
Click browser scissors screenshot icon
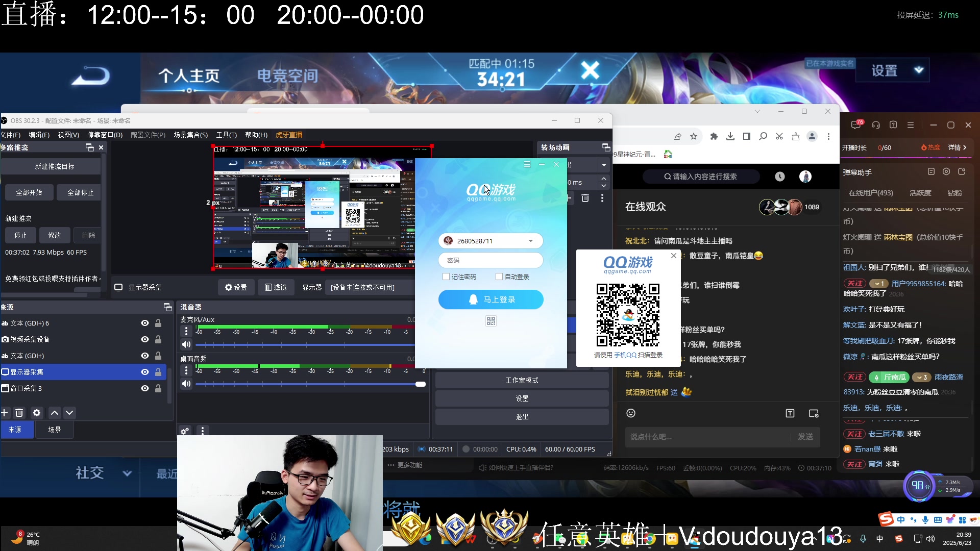pyautogui.click(x=779, y=136)
